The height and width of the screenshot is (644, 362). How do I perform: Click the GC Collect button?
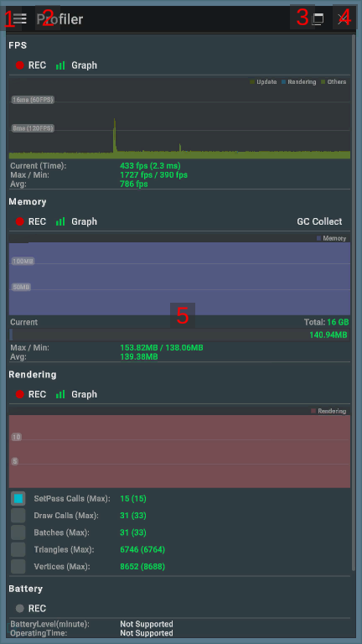(x=319, y=221)
